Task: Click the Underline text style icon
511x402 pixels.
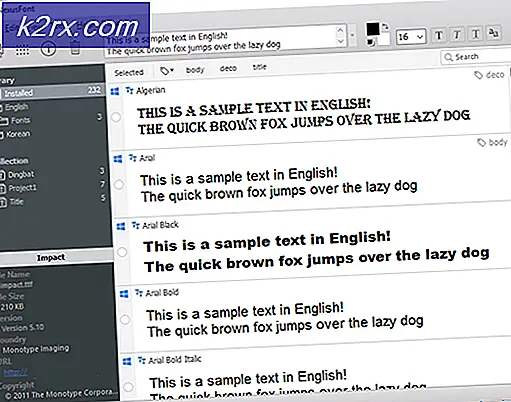Action: 475,34
